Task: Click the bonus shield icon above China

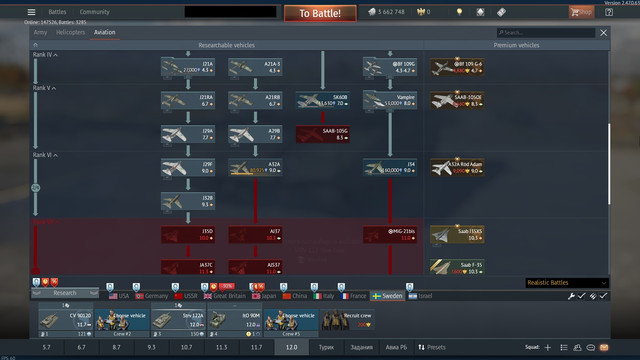Action: pos(283,287)
